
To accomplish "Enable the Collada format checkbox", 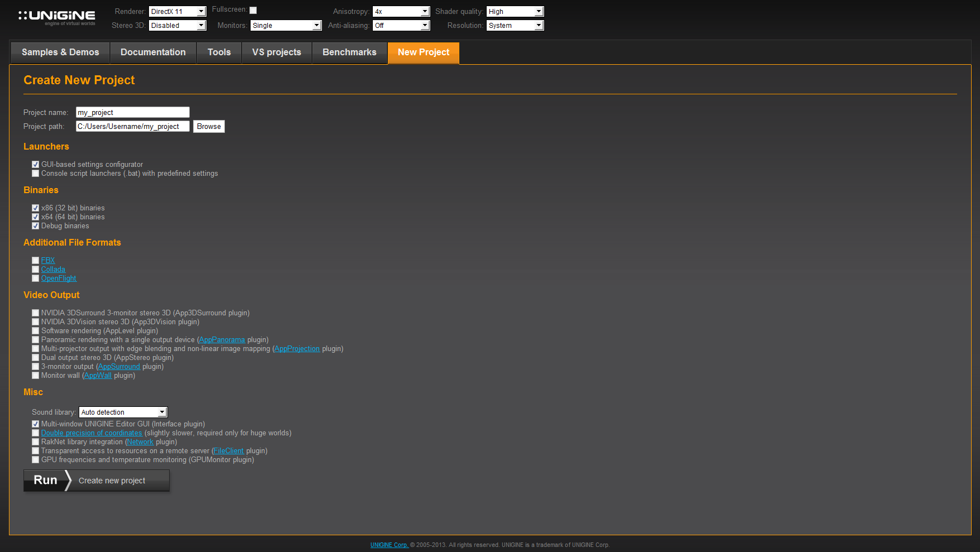I will [36, 269].
